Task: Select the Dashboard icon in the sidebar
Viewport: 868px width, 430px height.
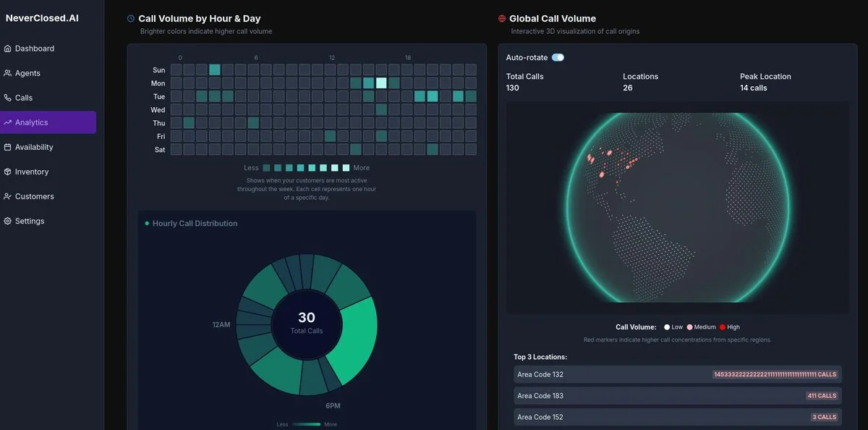Action: point(9,49)
